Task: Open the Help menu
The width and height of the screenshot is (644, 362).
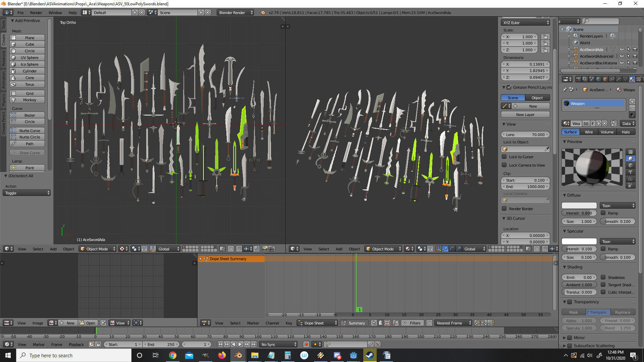Action: click(x=72, y=13)
